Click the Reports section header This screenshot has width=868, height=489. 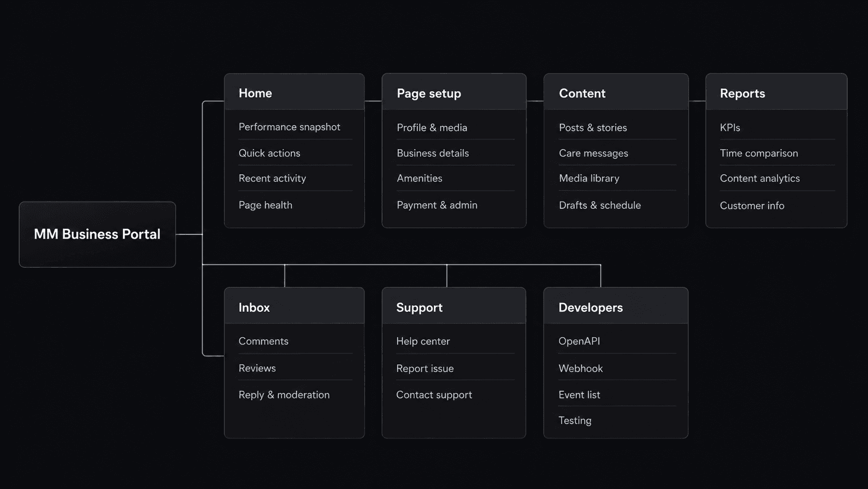point(776,92)
